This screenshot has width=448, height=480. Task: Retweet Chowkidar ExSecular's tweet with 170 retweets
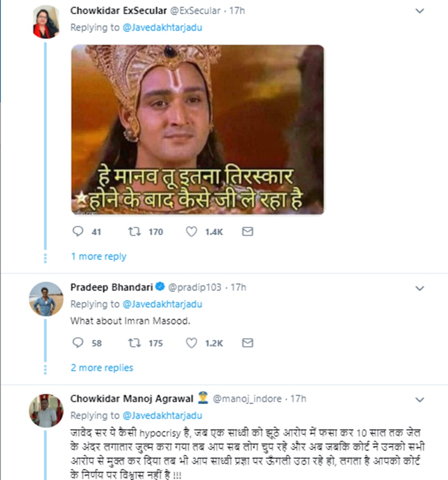click(133, 232)
